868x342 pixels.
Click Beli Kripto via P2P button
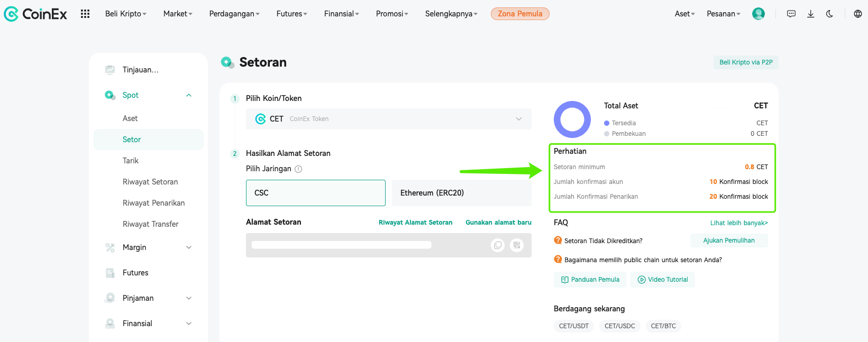click(746, 62)
